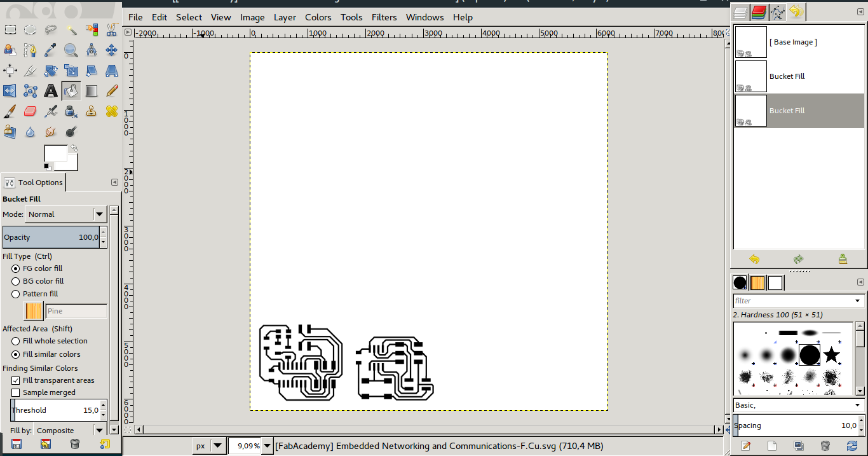
Task: Anchor the floating layer button
Action: pos(843,259)
